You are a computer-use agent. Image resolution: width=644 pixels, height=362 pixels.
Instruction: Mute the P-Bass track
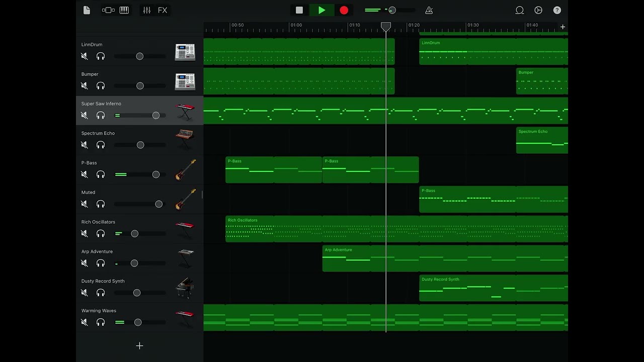pyautogui.click(x=85, y=174)
